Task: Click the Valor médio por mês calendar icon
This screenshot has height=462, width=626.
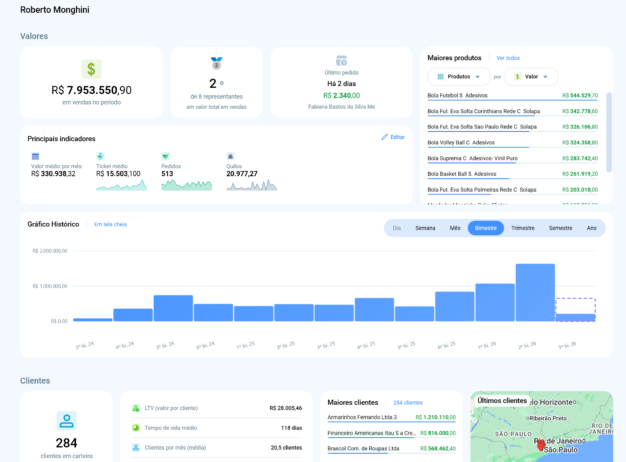Action: 35,157
